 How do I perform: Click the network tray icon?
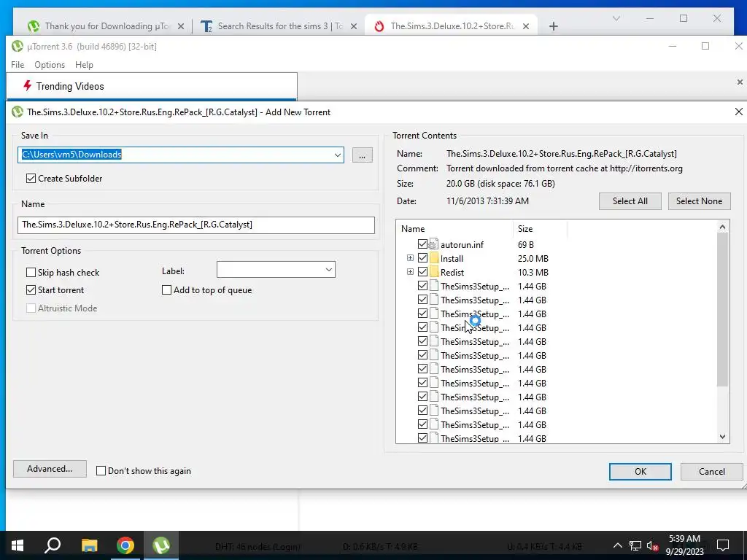(635, 545)
